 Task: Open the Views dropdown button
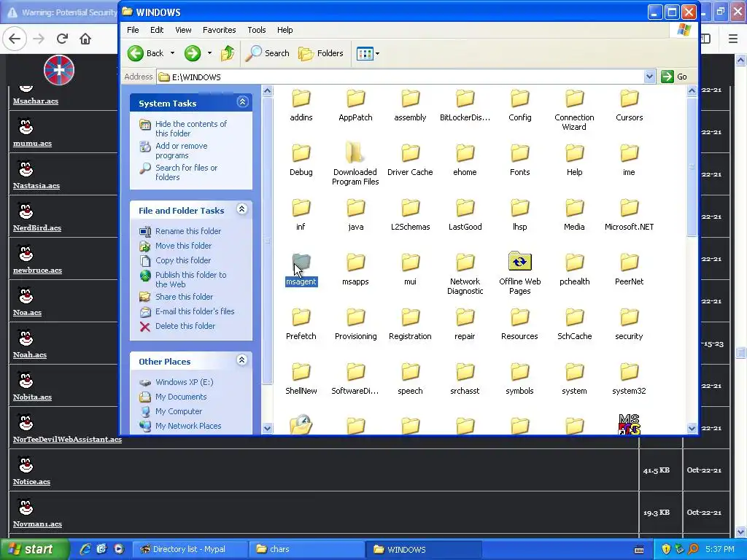(x=368, y=53)
